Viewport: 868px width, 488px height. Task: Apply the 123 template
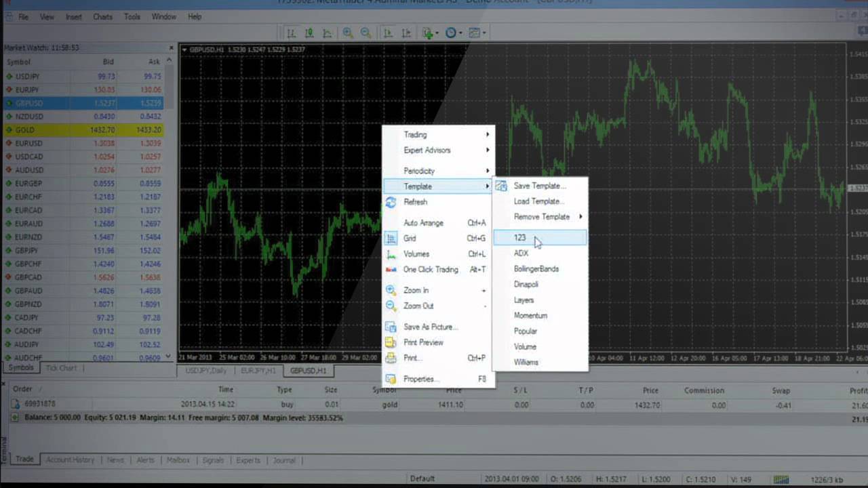(540, 238)
